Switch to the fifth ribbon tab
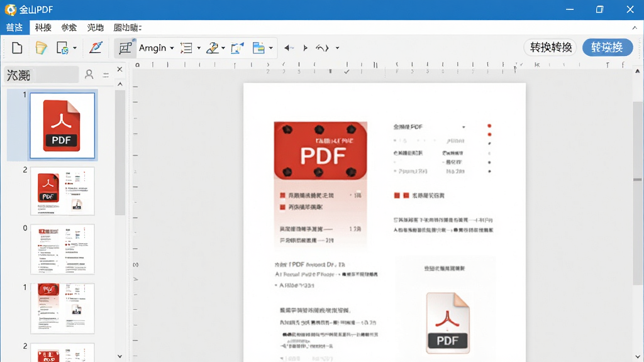This screenshot has height=362, width=644. 127,28
